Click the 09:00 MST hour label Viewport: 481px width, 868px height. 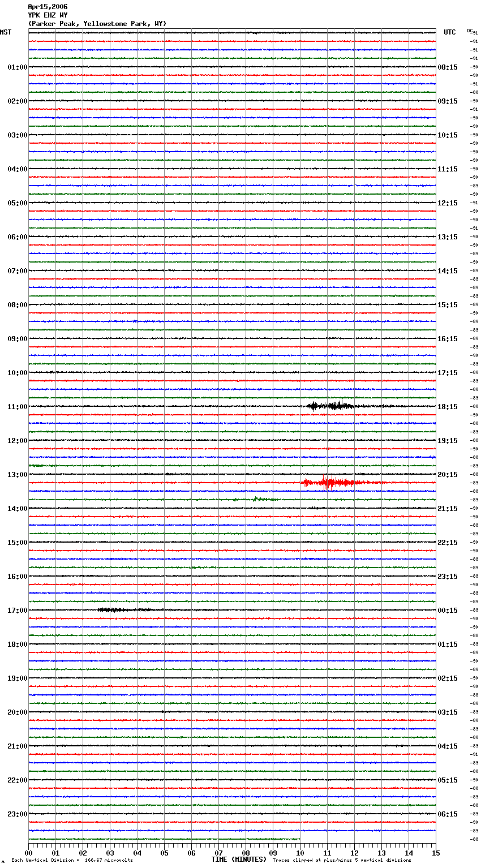pyautogui.click(x=17, y=339)
